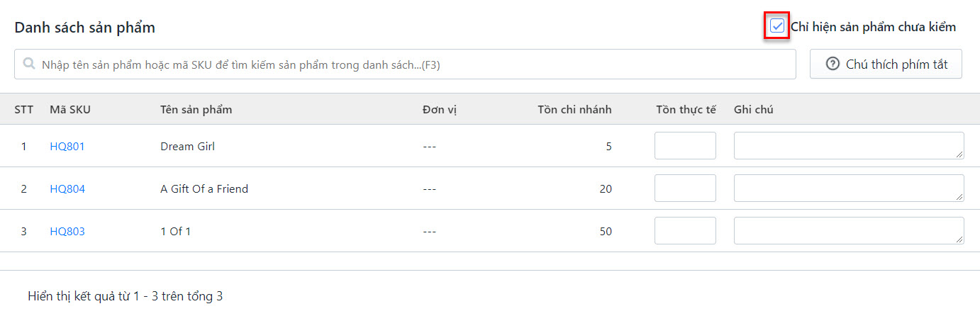Click the note textarea for HQ803 row
980x316 pixels.
coord(849,231)
